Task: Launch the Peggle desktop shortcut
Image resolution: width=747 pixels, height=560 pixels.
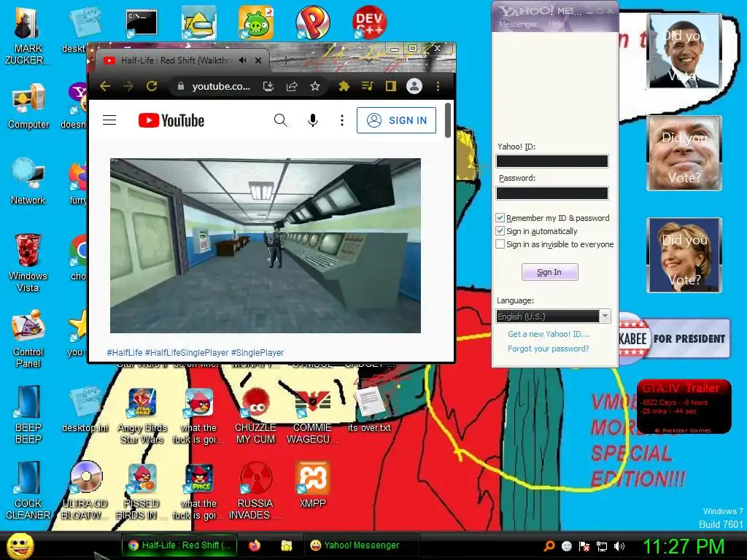Action: click(x=312, y=23)
